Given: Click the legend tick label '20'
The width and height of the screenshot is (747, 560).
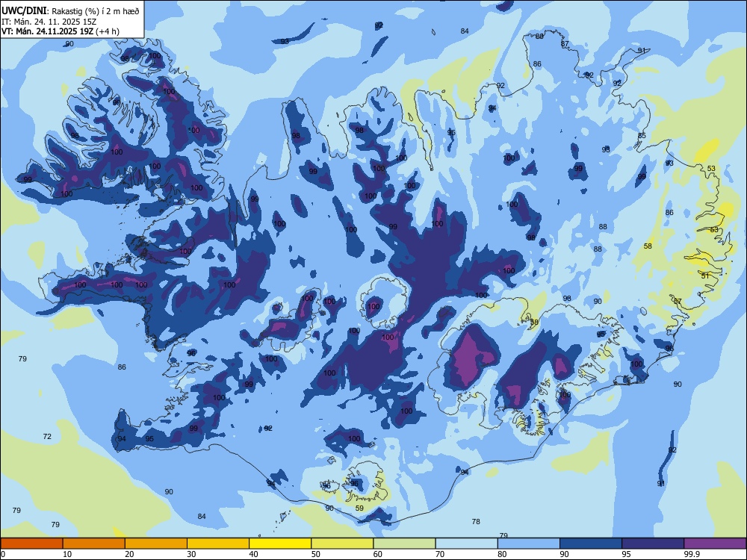Looking at the screenshot, I should tap(129, 554).
